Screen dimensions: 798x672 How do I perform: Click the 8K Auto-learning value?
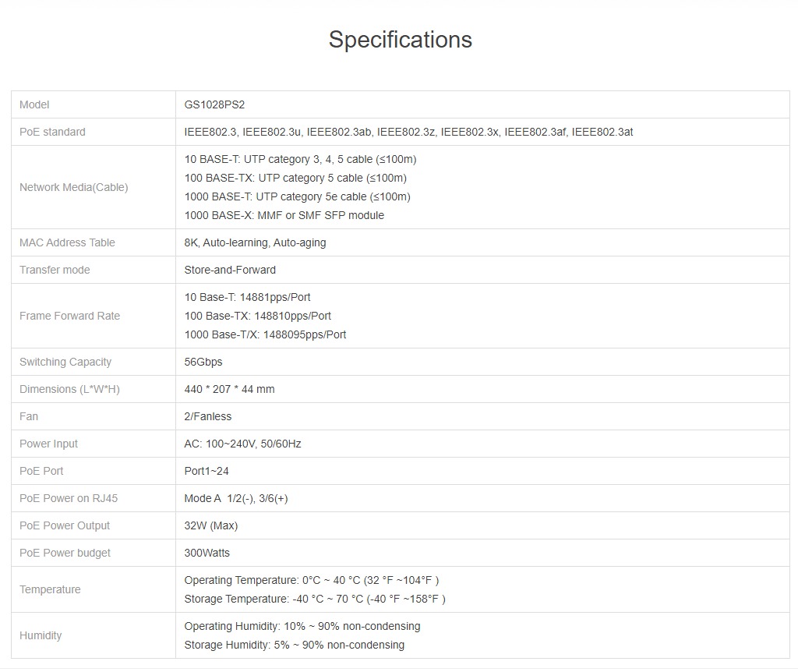click(255, 242)
